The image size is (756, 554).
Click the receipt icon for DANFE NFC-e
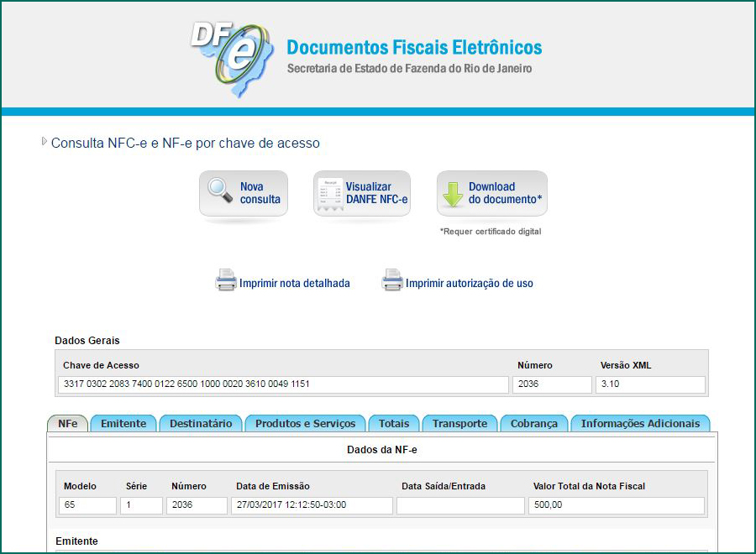click(x=330, y=194)
